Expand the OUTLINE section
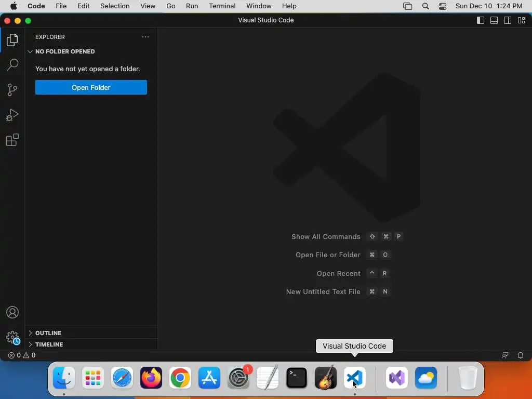532x399 pixels. tap(91, 333)
